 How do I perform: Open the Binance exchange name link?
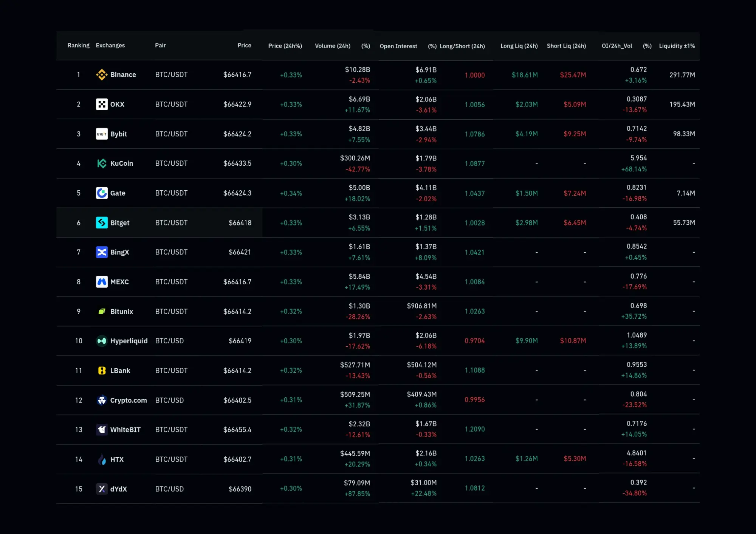(x=123, y=75)
